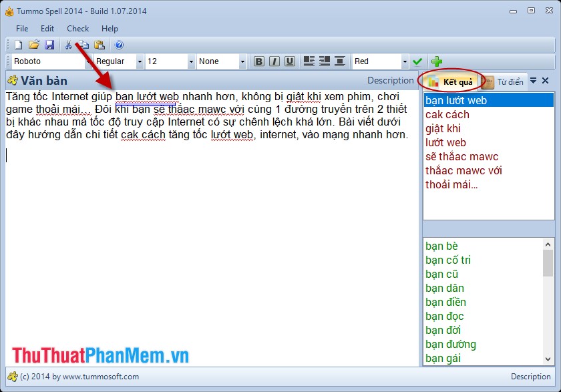Click the www.tummosoft.com copyright text
This screenshot has width=561, height=392.
[x=79, y=376]
